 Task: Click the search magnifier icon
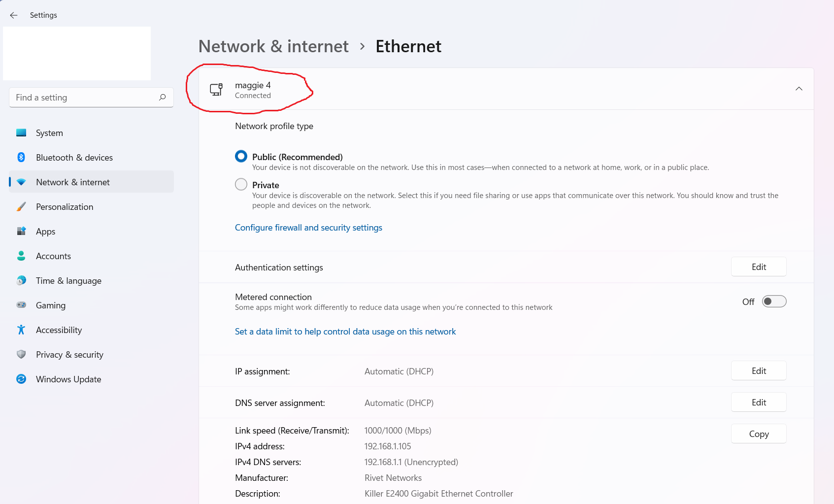[x=162, y=98]
